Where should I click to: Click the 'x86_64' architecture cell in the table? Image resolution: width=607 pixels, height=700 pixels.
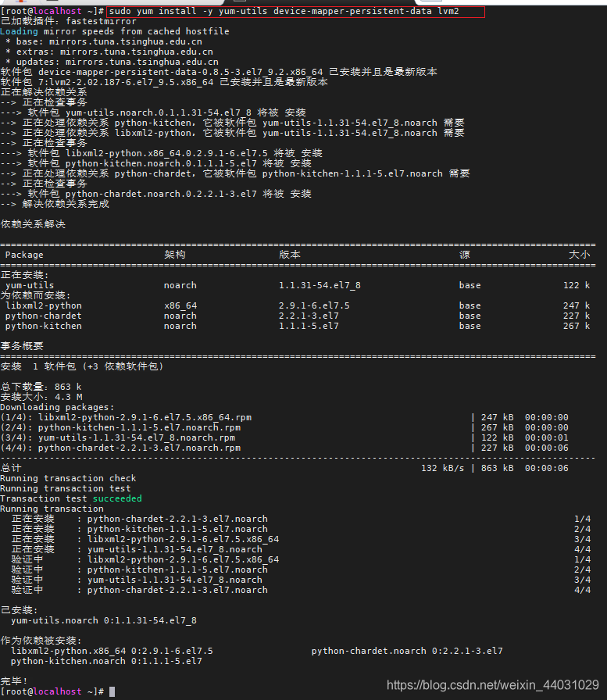pos(180,305)
